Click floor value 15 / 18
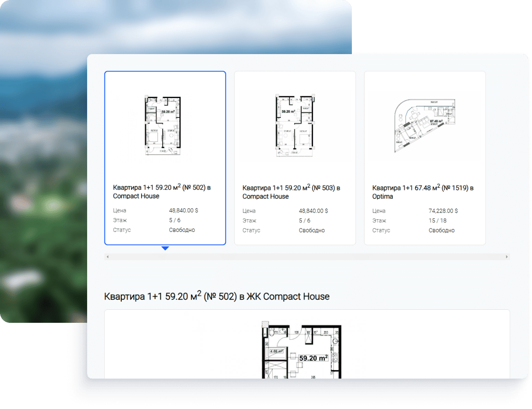This screenshot has height=409, width=532. point(437,221)
